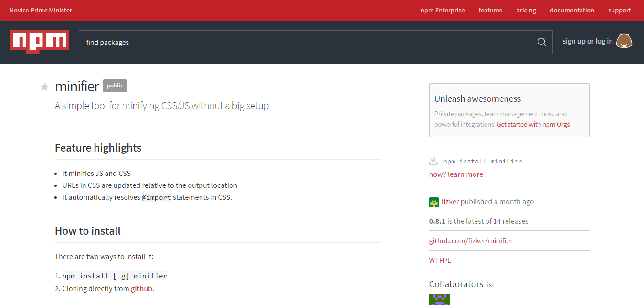The height and width of the screenshot is (305, 644).
Task: Follow the github link in install steps
Action: [142, 289]
